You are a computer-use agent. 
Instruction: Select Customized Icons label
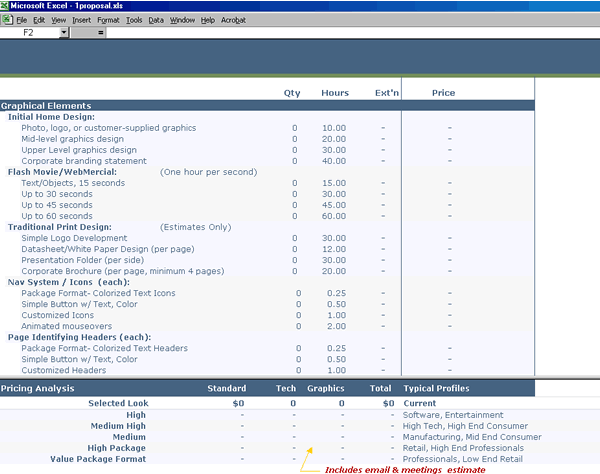57,316
